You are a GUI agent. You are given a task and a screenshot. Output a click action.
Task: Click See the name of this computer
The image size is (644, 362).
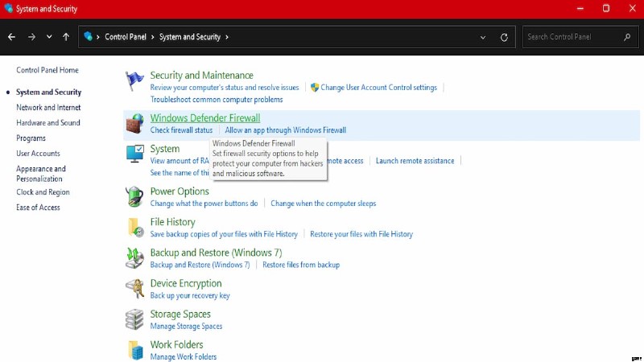tap(180, 173)
